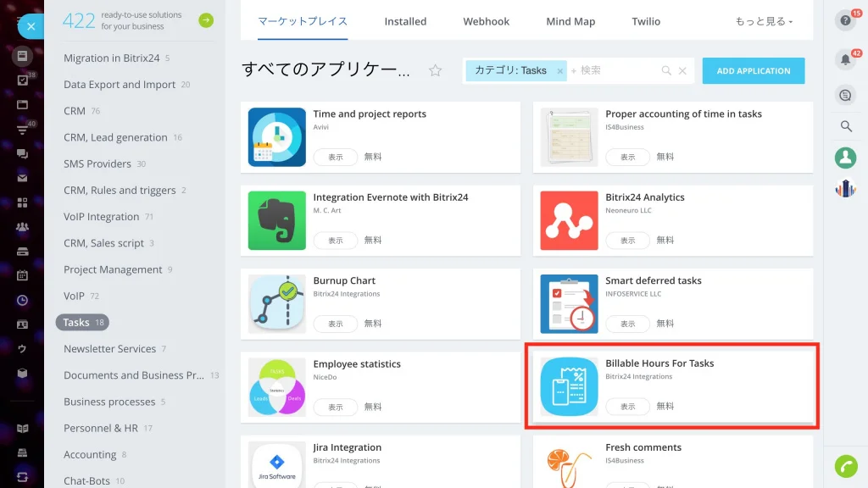Click the search magnifier in filter field
This screenshot has width=868, height=488.
[x=666, y=70]
